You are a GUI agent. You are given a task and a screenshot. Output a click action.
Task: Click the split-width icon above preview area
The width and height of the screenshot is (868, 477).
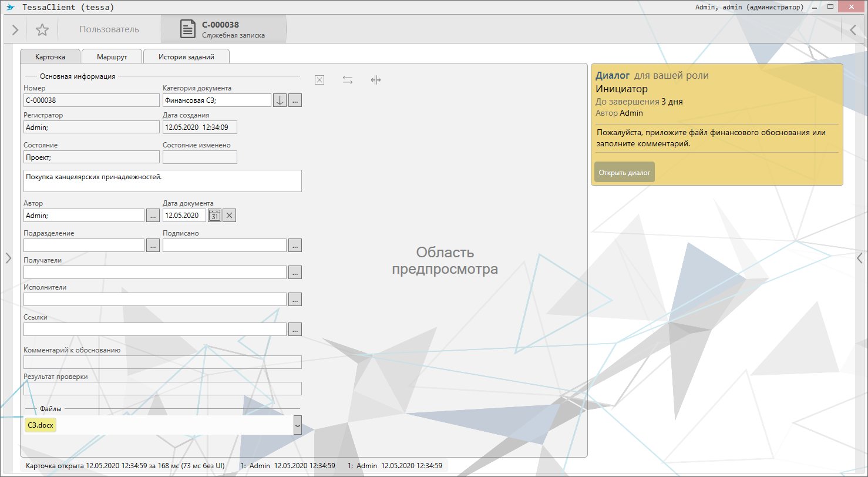[376, 80]
